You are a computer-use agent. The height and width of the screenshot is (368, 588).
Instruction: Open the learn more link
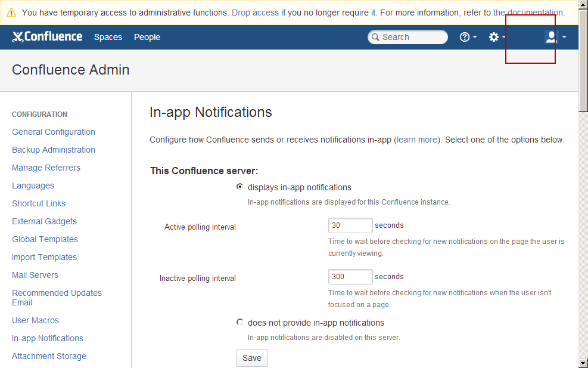(417, 140)
